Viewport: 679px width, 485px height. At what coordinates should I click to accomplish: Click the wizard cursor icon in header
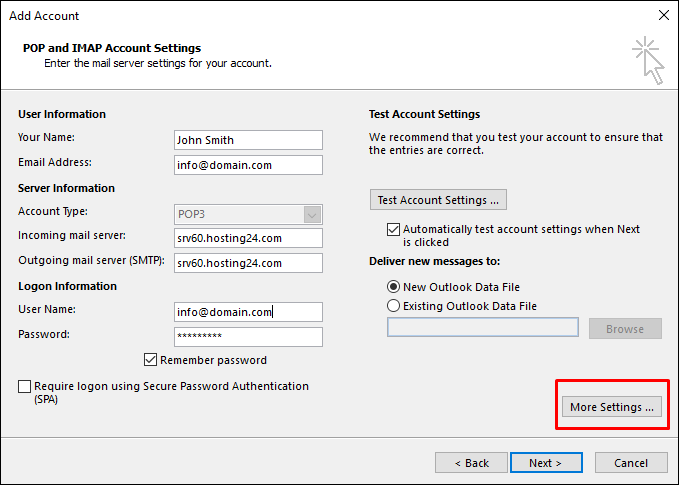coord(646,61)
